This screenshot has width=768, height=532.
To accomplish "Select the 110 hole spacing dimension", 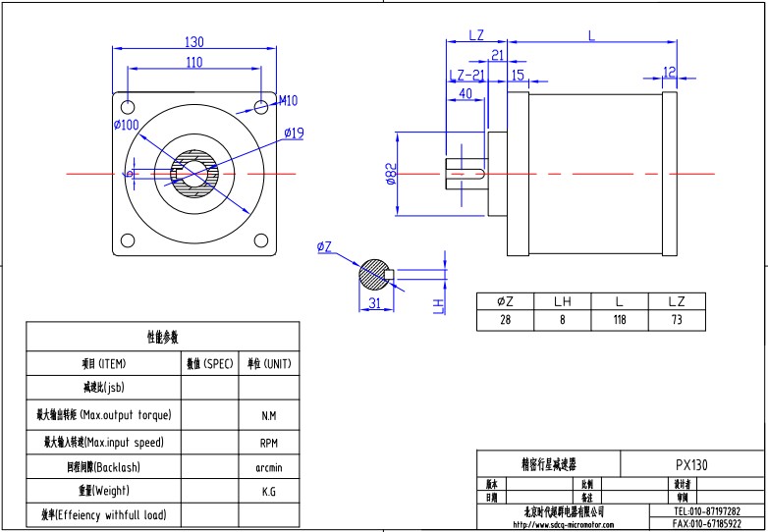I will 193,62.
